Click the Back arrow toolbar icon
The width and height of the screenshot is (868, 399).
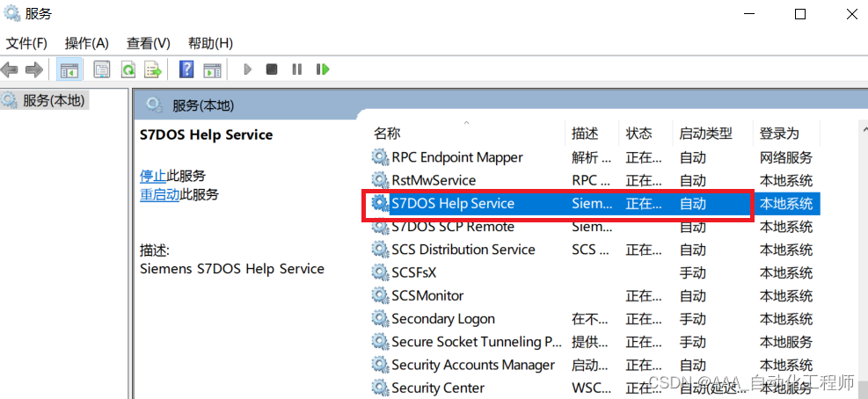click(x=10, y=69)
